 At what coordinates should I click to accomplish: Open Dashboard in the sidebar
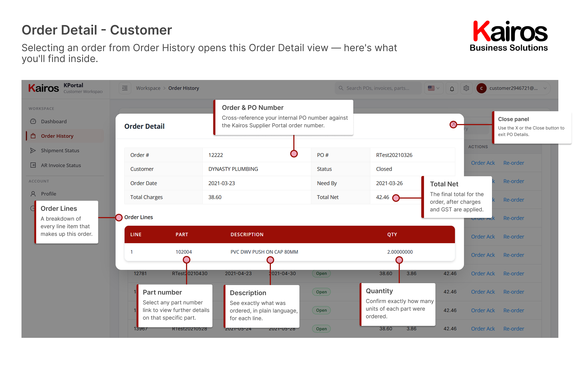54,121
